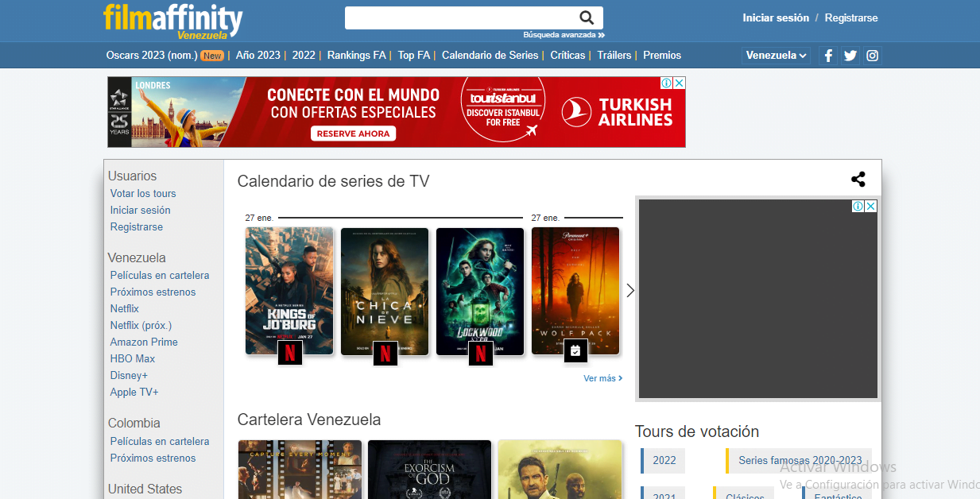The image size is (980, 499).
Task: Click the share icon beside Calendario heading
Action: point(858,180)
